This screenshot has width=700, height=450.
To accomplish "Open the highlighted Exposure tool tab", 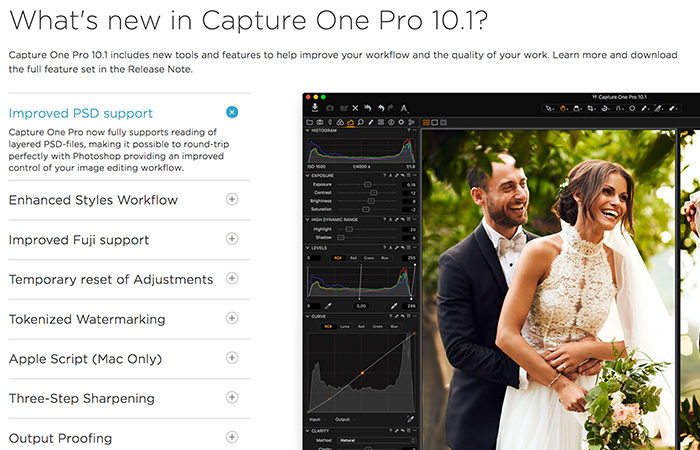I will 350,122.
